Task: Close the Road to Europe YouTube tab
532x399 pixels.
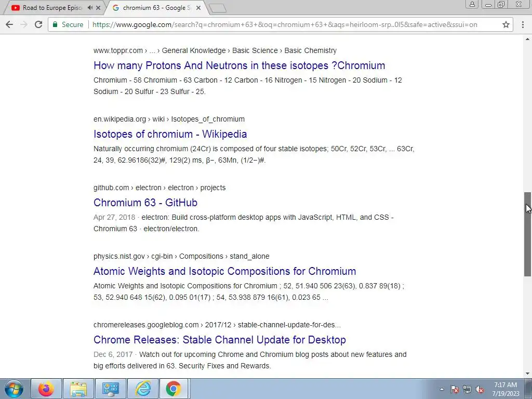Action: pos(98,7)
